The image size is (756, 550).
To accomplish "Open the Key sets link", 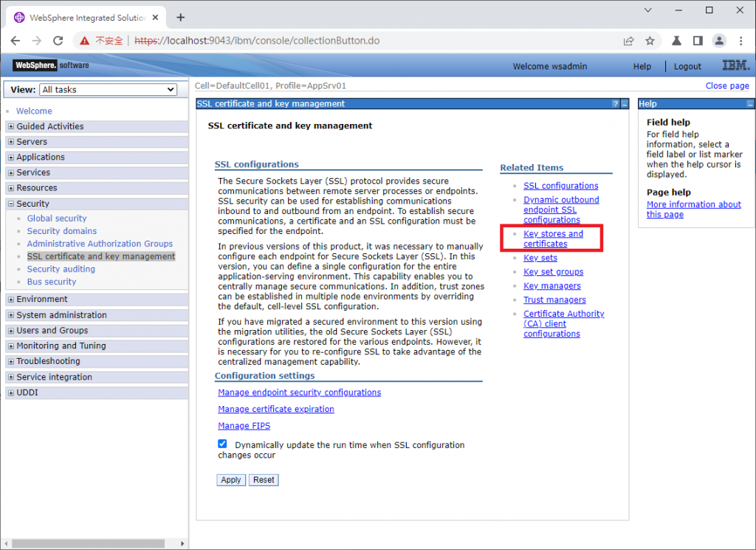I will coord(540,258).
